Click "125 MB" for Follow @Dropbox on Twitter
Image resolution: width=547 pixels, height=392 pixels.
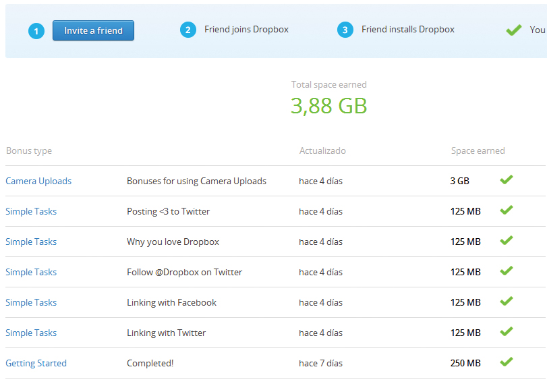pos(465,273)
